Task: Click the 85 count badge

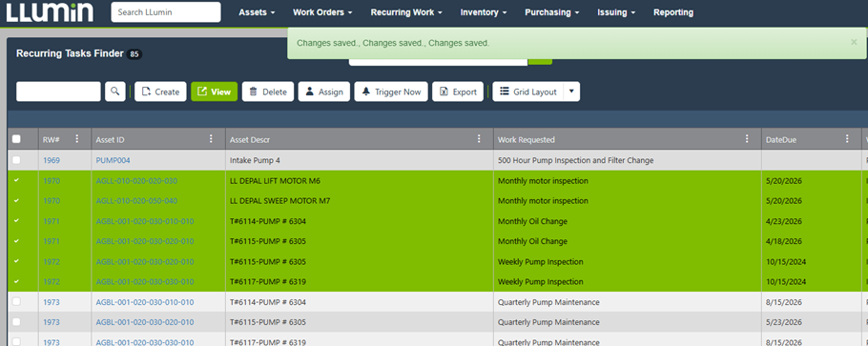Action: (x=134, y=54)
